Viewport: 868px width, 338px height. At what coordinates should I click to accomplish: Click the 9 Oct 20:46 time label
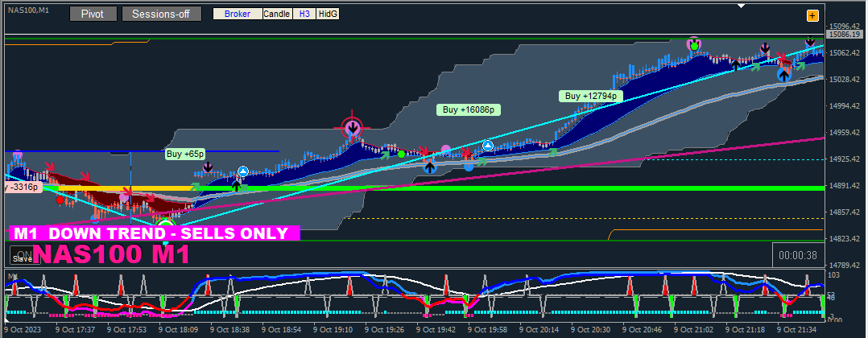point(643,328)
